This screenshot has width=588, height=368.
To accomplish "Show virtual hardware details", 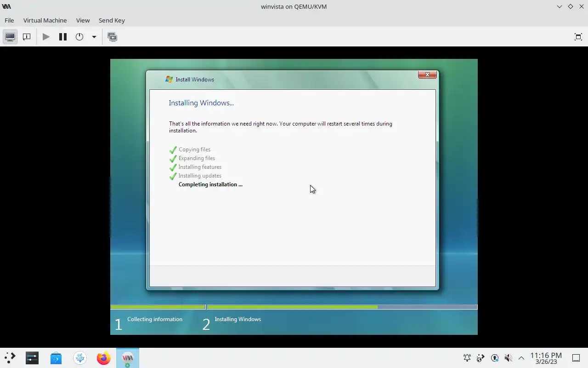I will (27, 37).
